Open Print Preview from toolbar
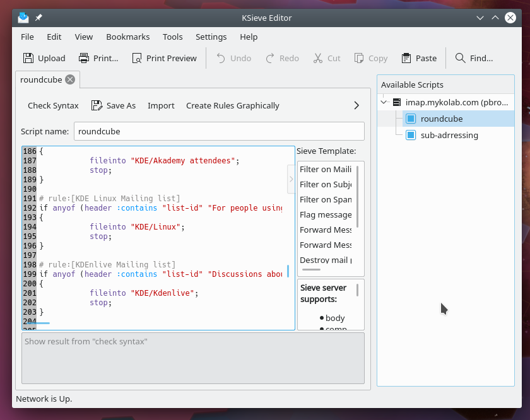The width and height of the screenshot is (530, 420). [137, 58]
